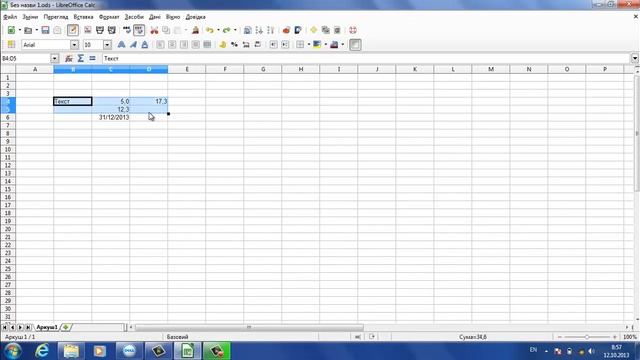Copy the selected cells
The image size is (640, 360).
(166, 30)
